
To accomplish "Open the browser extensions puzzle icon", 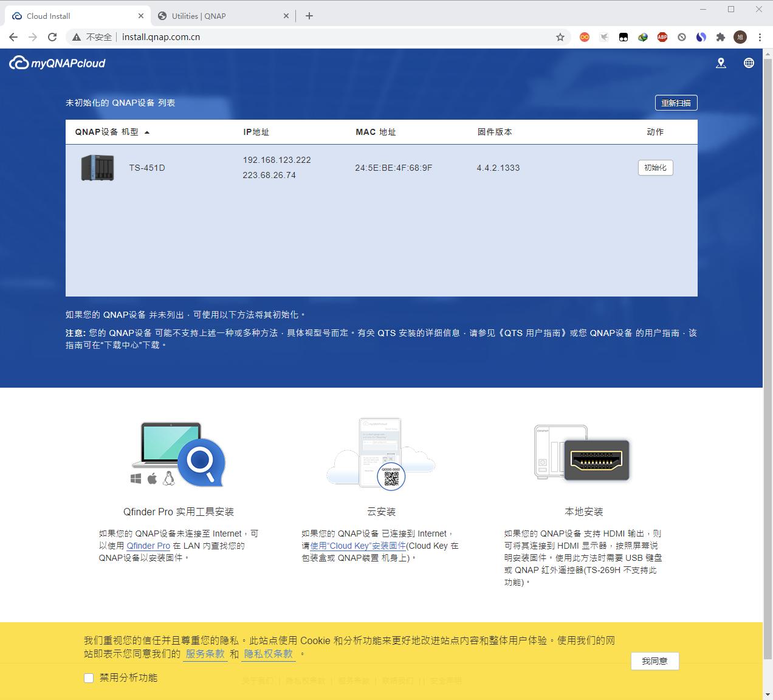I will 720,37.
